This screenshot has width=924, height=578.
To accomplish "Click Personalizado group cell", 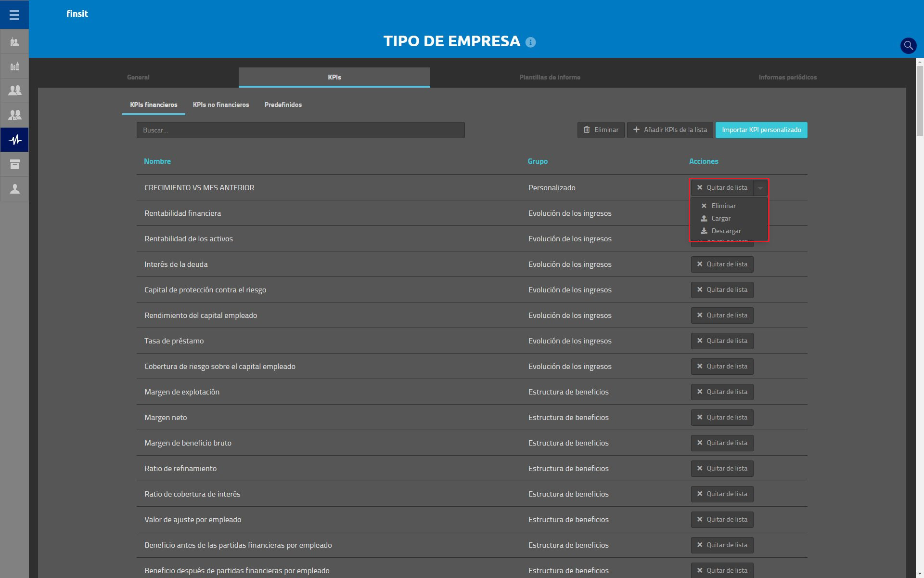I will [552, 188].
